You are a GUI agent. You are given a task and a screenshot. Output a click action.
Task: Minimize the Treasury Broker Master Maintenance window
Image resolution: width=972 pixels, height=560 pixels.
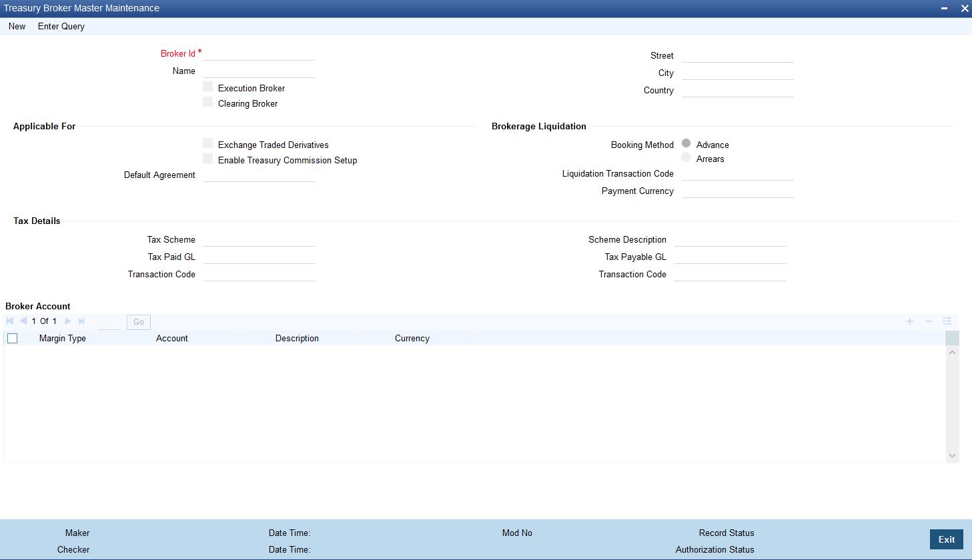[x=944, y=9]
